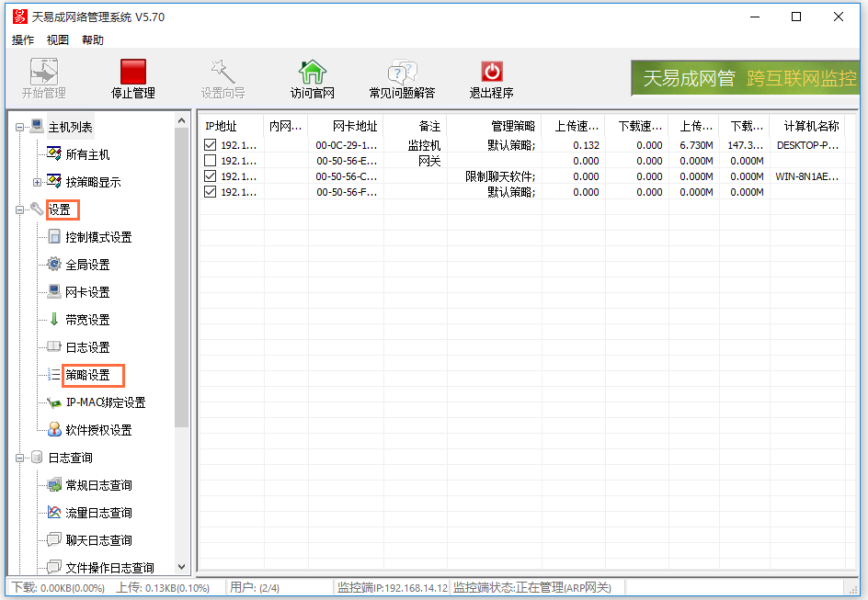Select 全局设置 in the tree
This screenshot has width=868, height=600.
point(87,265)
